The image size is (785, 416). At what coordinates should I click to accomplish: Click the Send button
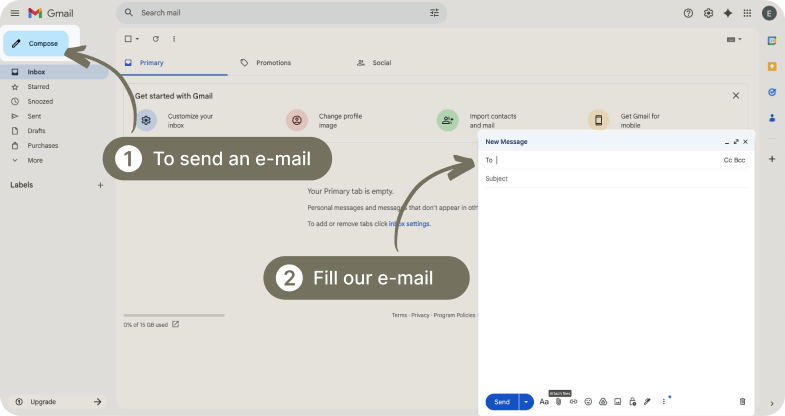(x=502, y=402)
